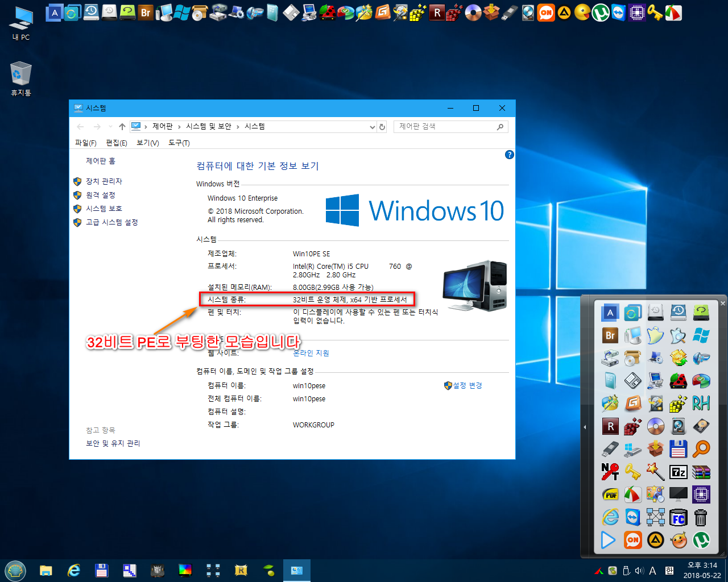Refresh the address bar location
The height and width of the screenshot is (582, 728).
click(382, 127)
